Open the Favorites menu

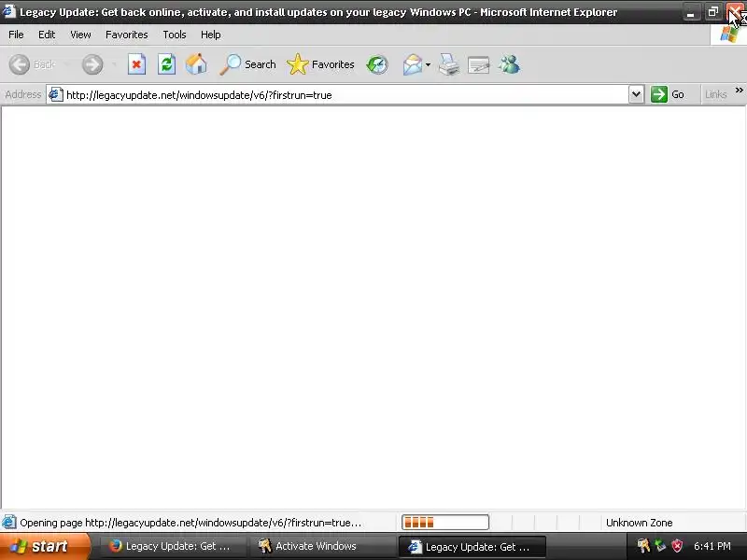pyautogui.click(x=127, y=35)
